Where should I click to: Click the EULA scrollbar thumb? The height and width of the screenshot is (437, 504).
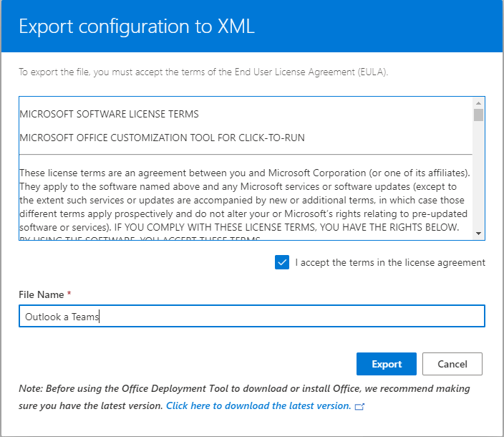click(x=478, y=115)
